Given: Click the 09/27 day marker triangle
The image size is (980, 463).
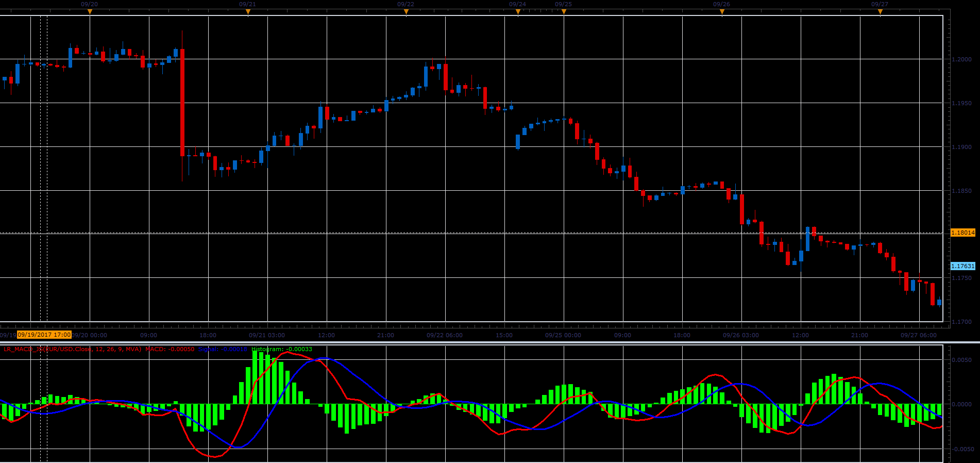Looking at the screenshot, I should (x=880, y=11).
